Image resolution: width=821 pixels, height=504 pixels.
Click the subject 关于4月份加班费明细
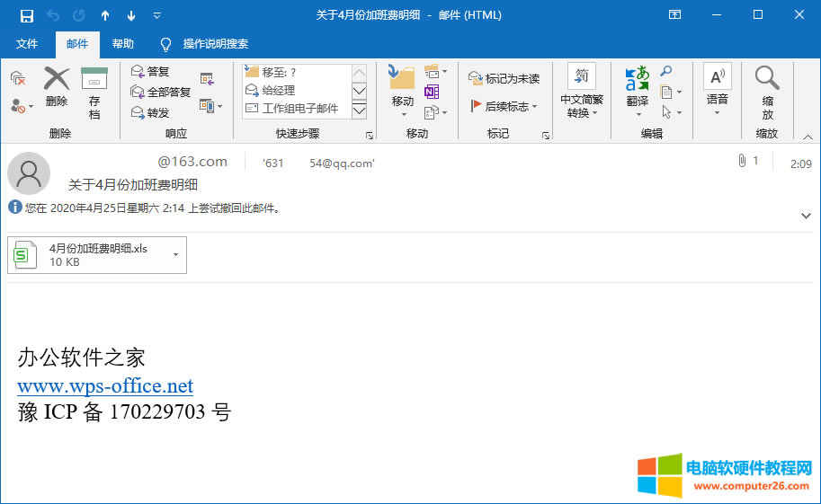[133, 185]
